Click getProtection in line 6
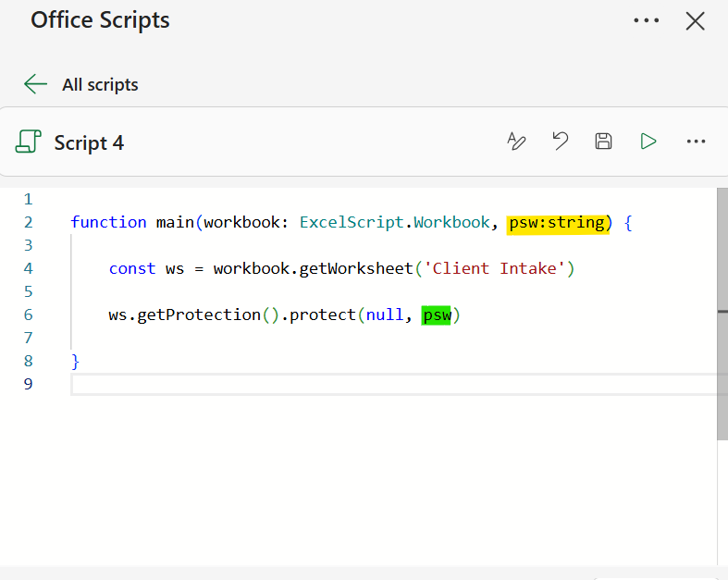The width and height of the screenshot is (728, 580). pos(199,315)
